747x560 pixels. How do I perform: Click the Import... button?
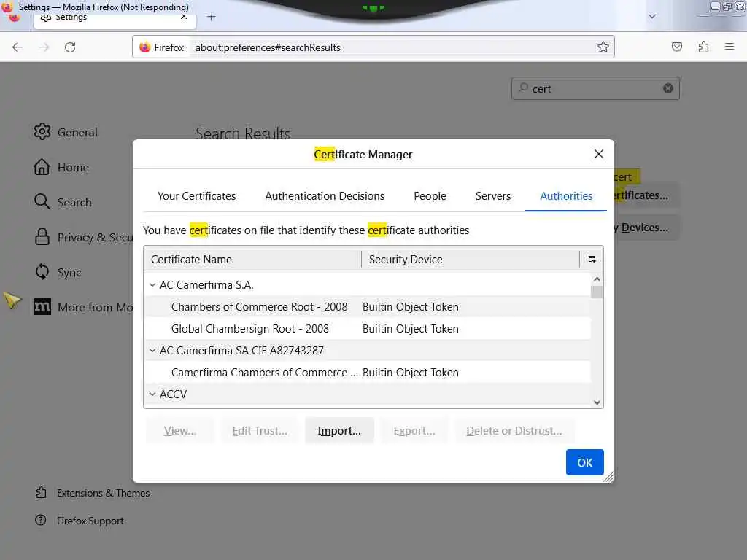[x=339, y=430]
